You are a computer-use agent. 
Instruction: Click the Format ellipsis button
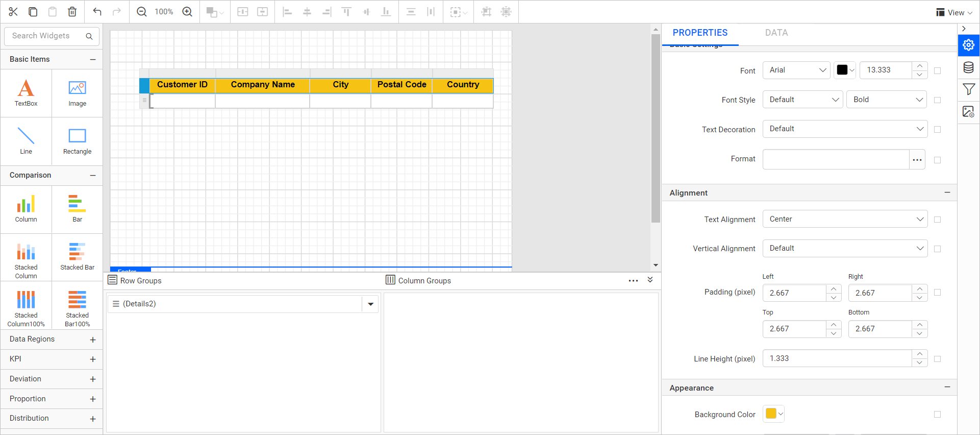tap(917, 159)
